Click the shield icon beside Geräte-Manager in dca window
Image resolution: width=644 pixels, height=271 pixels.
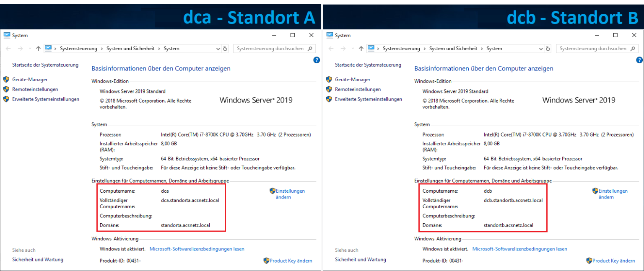click(6, 79)
